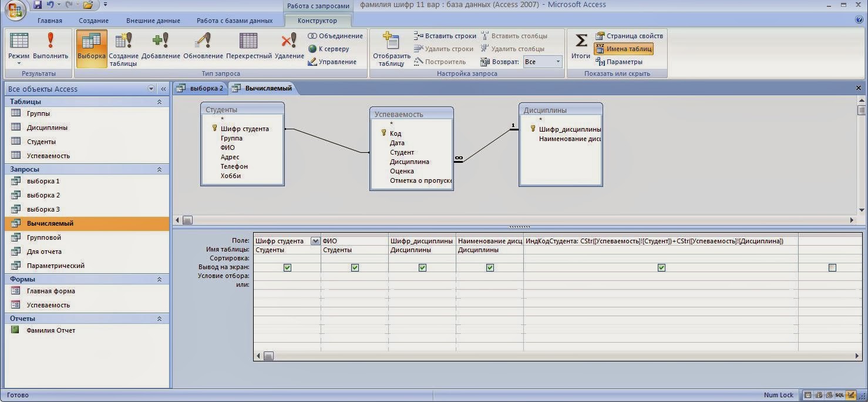Uncheck show box for Наименование дисц column
The image size is (868, 402).
490,267
